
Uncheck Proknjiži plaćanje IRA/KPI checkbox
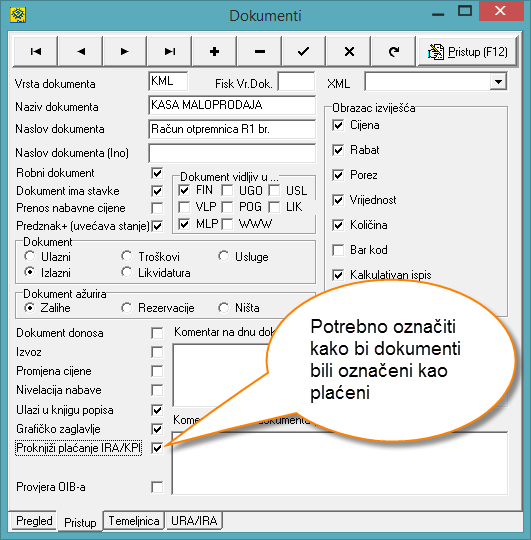[157, 448]
